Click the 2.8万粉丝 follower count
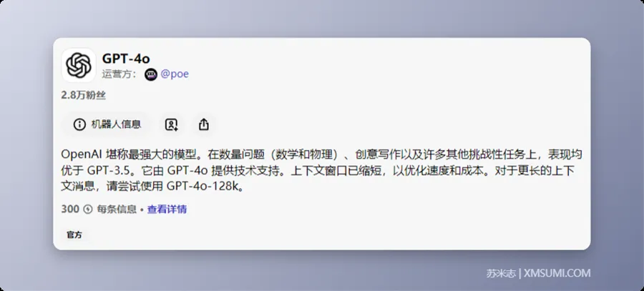Screen dimensions: 644x291 [84, 95]
